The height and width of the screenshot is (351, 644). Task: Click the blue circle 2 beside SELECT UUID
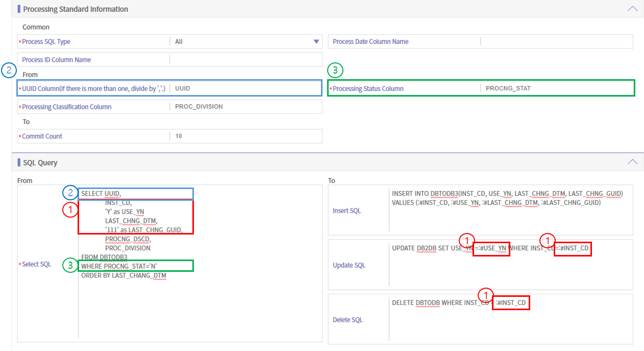[70, 193]
